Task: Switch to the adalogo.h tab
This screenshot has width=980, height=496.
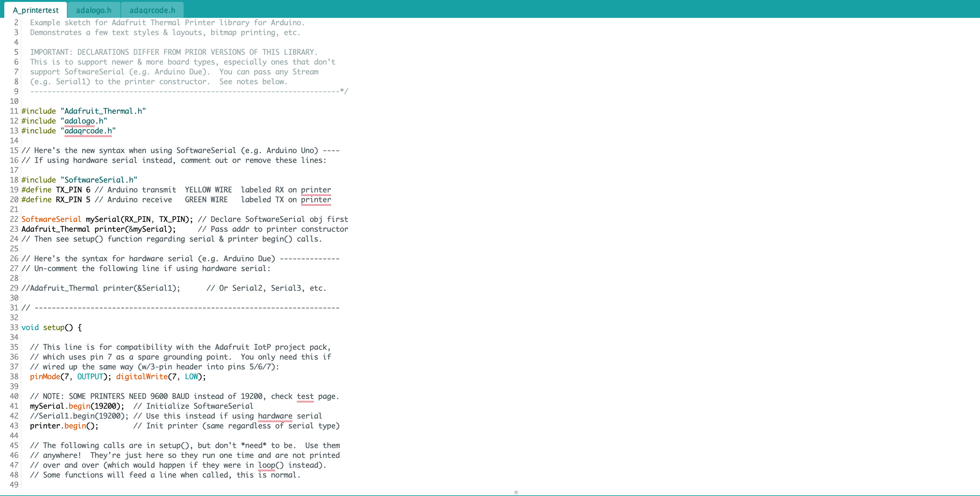Action: [x=93, y=10]
